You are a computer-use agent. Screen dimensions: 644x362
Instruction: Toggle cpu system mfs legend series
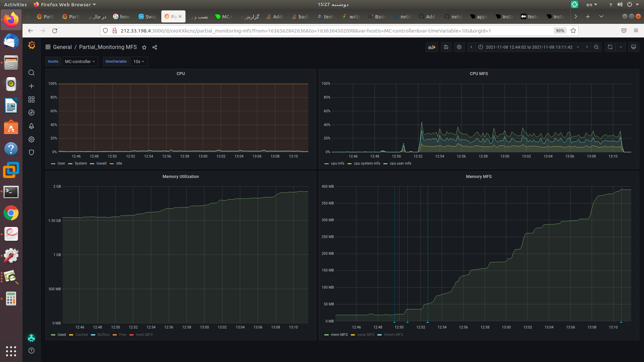(x=367, y=164)
